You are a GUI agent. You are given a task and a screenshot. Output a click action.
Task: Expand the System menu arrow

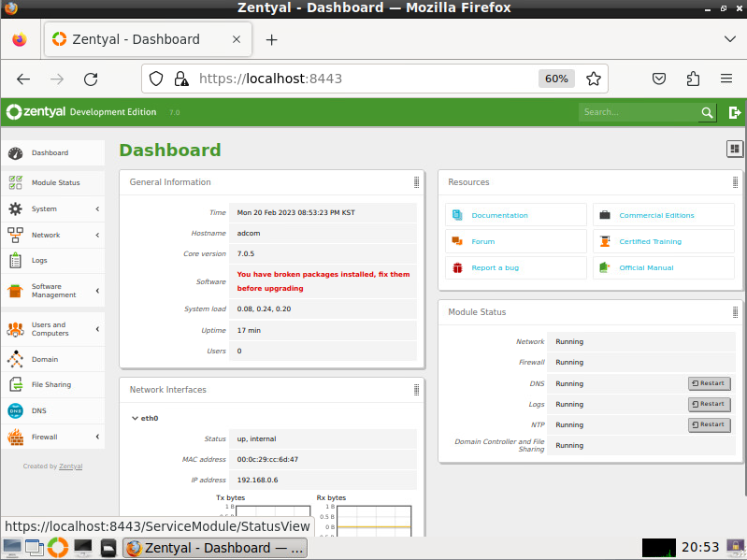click(x=97, y=209)
